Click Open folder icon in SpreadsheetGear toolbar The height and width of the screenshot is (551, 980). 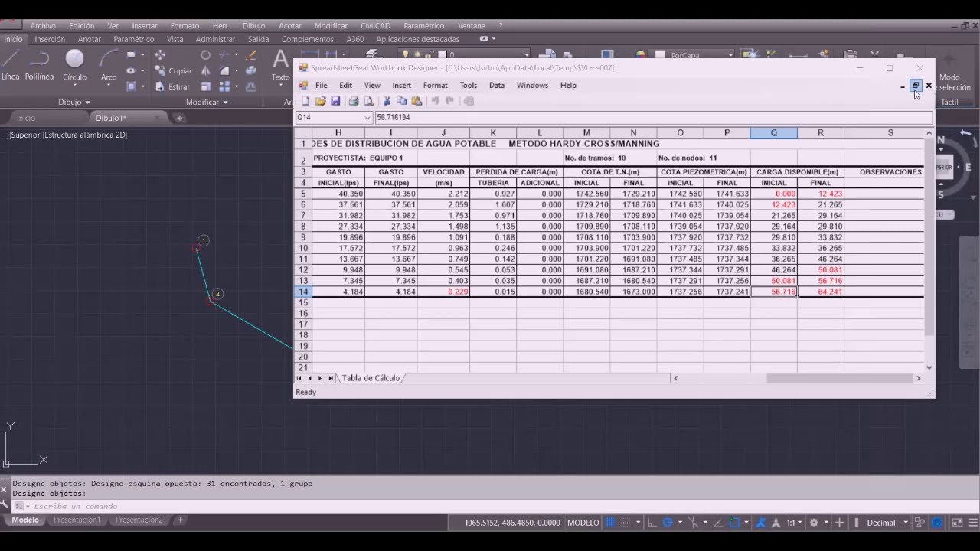coord(321,101)
